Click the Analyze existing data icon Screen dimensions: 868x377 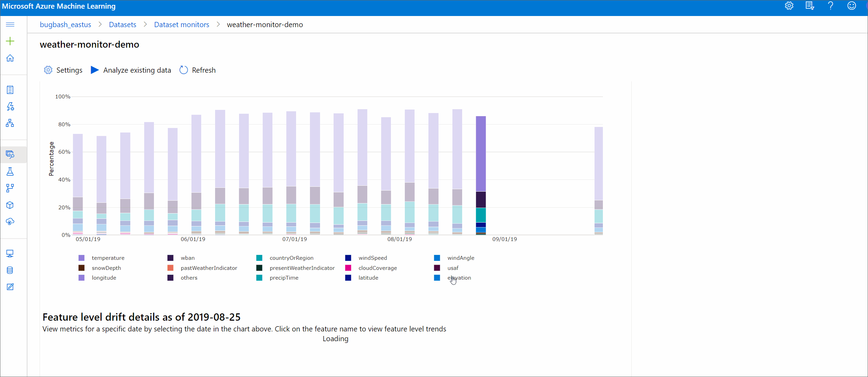click(x=95, y=70)
